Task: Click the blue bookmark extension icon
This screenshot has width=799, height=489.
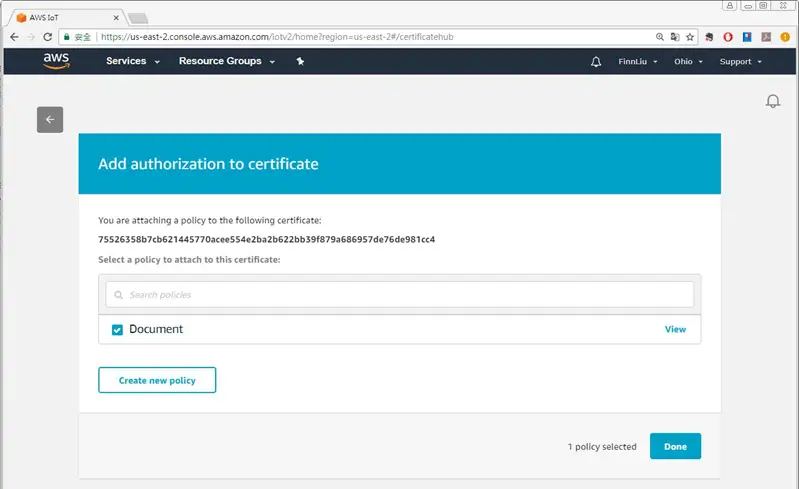Action: tap(747, 37)
